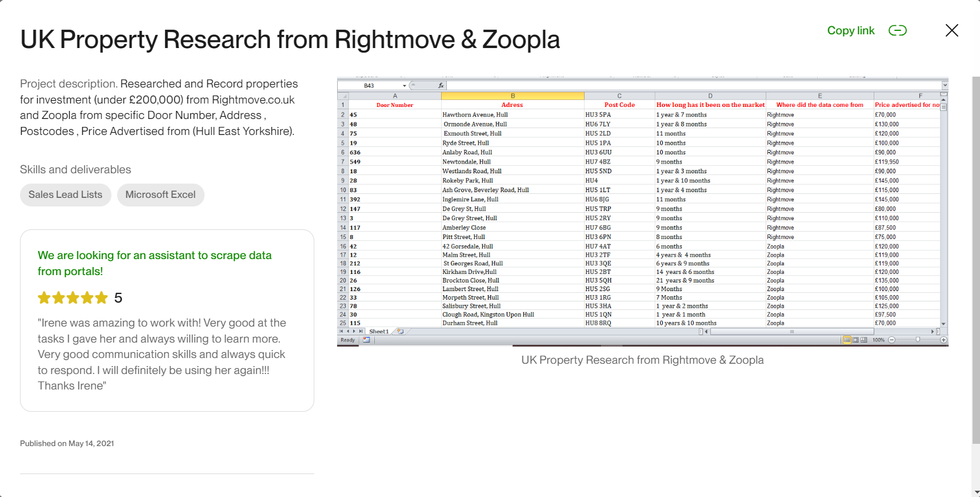The image size is (980, 497).
Task: Select the Microsoft Excel skill tag
Action: pos(161,194)
